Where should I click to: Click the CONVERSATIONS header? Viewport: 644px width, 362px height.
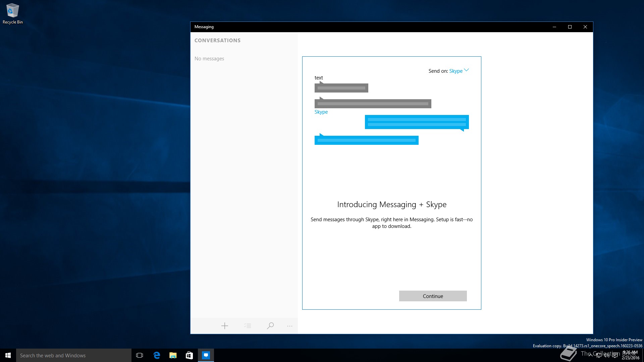(x=217, y=40)
